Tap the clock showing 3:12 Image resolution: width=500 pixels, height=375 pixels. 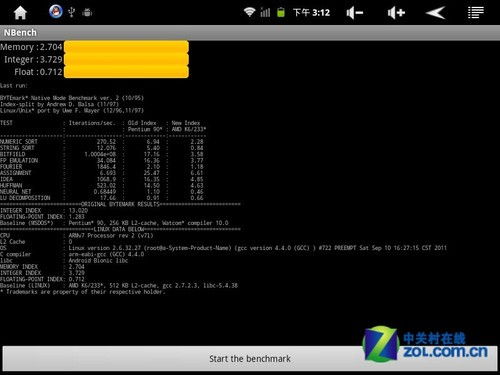click(311, 13)
